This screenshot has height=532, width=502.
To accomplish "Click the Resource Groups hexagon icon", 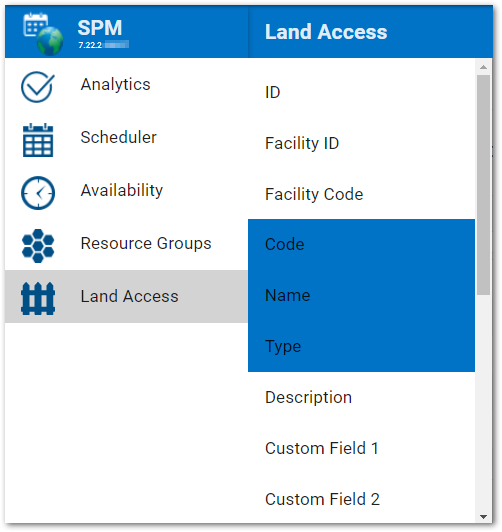I will click(38, 246).
